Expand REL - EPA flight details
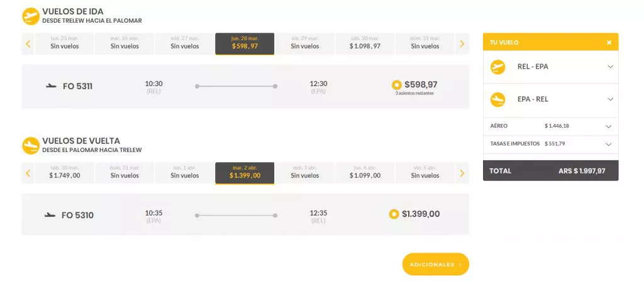Viewport: 644px width, 291px height. pyautogui.click(x=610, y=67)
